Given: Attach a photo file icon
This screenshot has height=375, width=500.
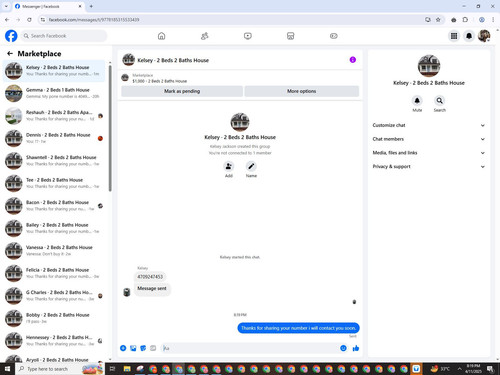Looking at the screenshot, I should [x=133, y=348].
